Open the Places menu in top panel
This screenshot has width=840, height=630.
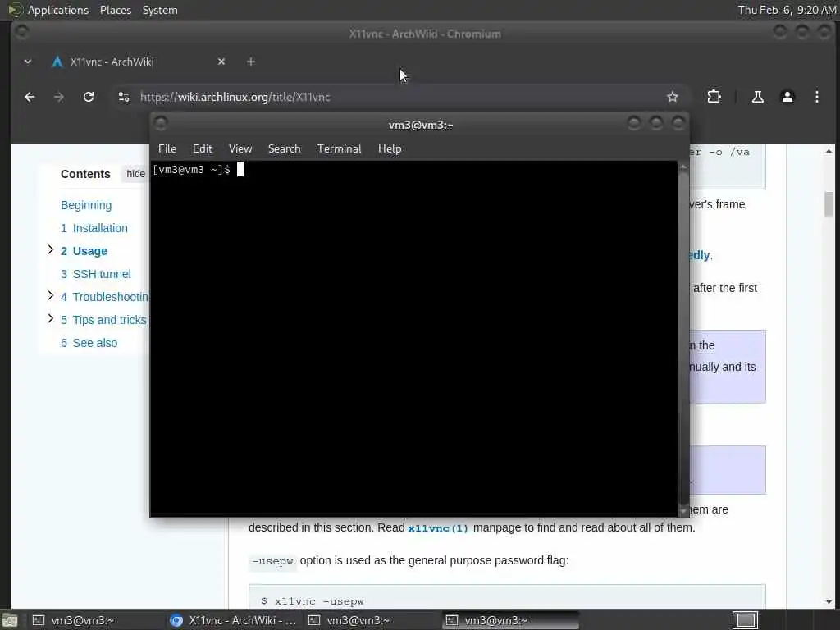pos(115,10)
